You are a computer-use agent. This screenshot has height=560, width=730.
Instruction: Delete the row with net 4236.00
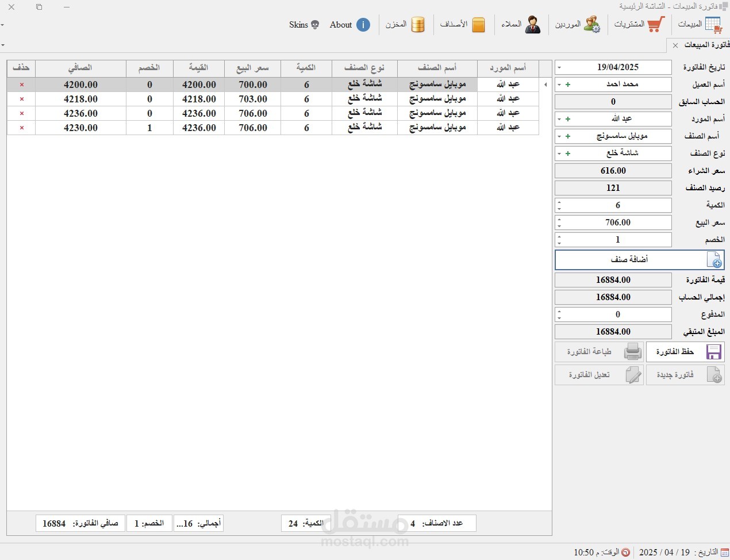22,113
